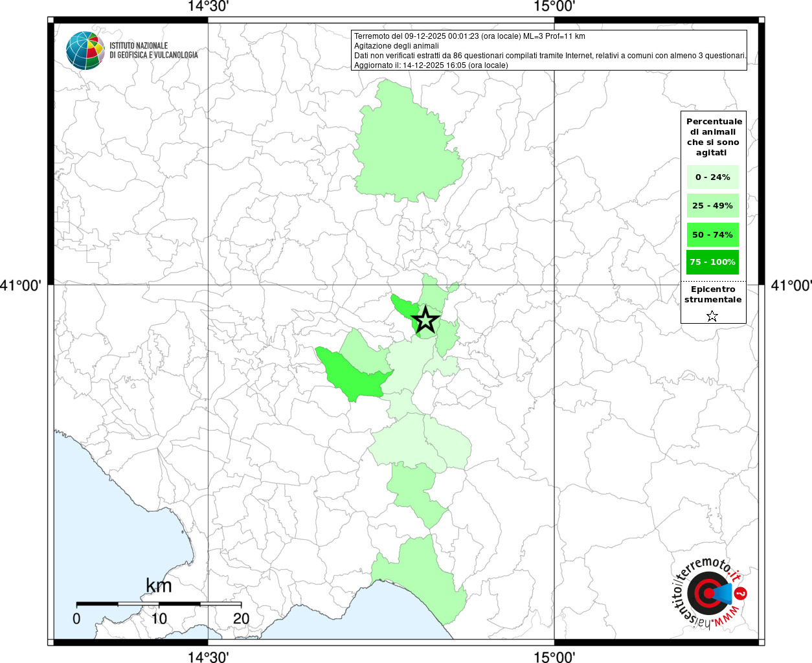Image resolution: width=812 pixels, height=663 pixels.
Task: Click the 'Epicentro strumentale' legend label
Action: [x=713, y=295]
